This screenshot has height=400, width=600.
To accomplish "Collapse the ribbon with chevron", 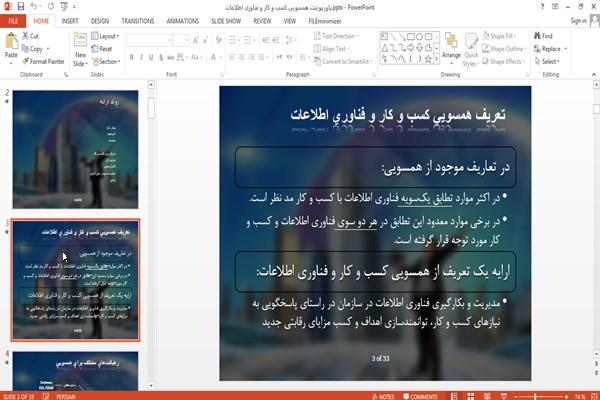I will [593, 74].
